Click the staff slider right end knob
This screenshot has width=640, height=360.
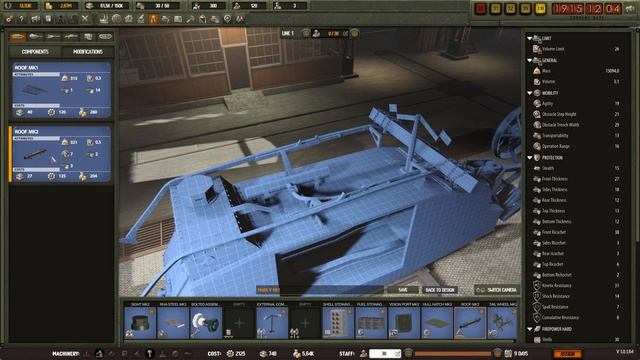[497, 353]
